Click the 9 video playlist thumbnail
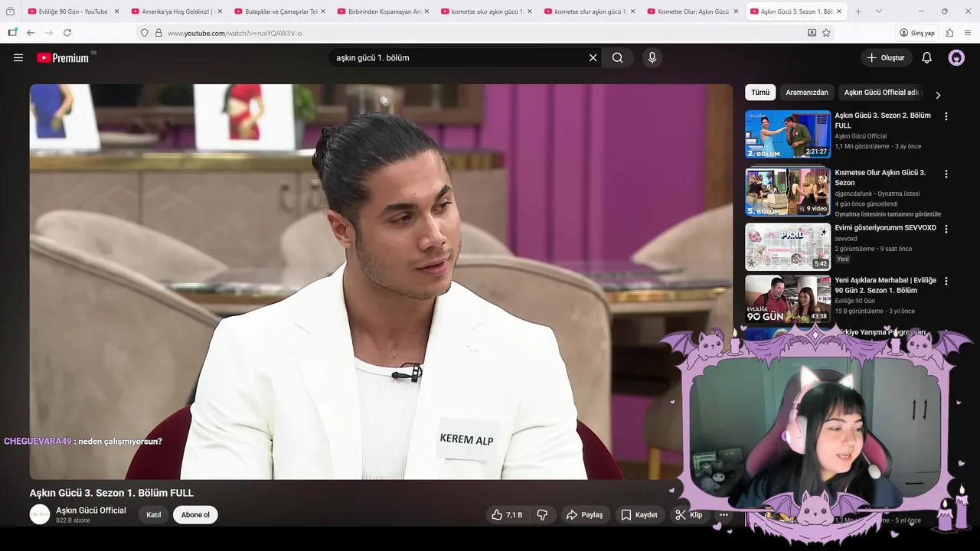The width and height of the screenshot is (980, 551). [x=788, y=191]
